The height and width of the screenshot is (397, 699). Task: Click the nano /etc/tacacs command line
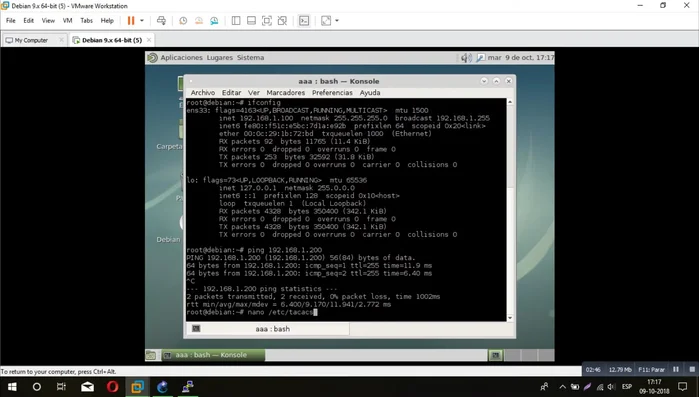pyautogui.click(x=252, y=312)
